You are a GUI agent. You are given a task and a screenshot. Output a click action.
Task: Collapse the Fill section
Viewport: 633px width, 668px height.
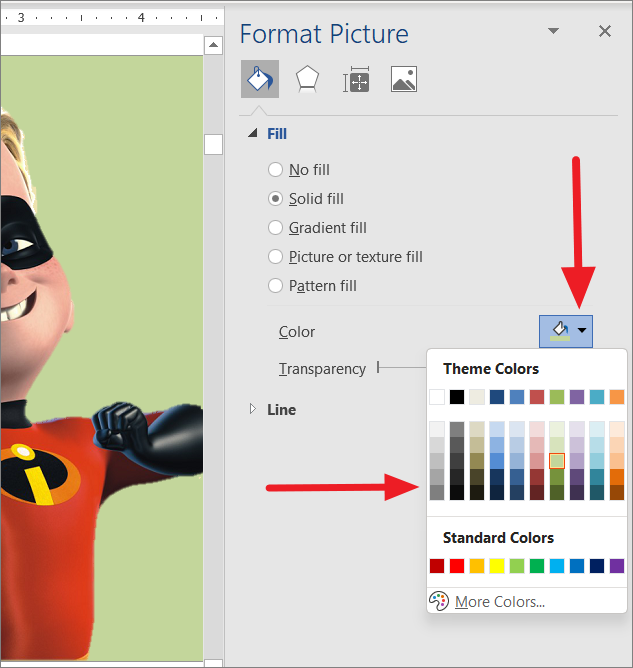pos(253,133)
